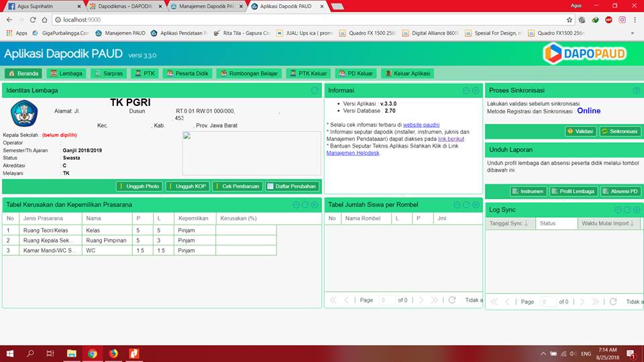The width and height of the screenshot is (644, 362).
Task: Collapse the Informasi panel
Action: coord(466,90)
